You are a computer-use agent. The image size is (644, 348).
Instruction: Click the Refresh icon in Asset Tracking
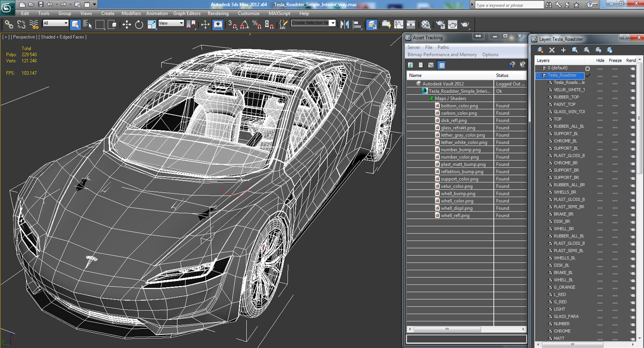pos(410,65)
